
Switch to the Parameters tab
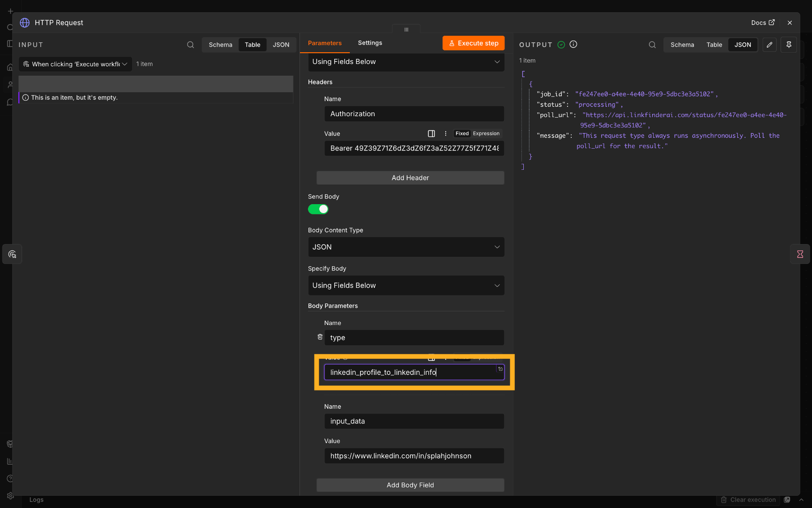(325, 43)
